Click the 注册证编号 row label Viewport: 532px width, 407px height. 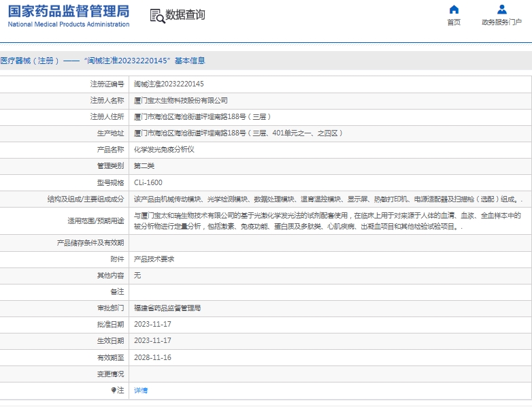(x=107, y=84)
